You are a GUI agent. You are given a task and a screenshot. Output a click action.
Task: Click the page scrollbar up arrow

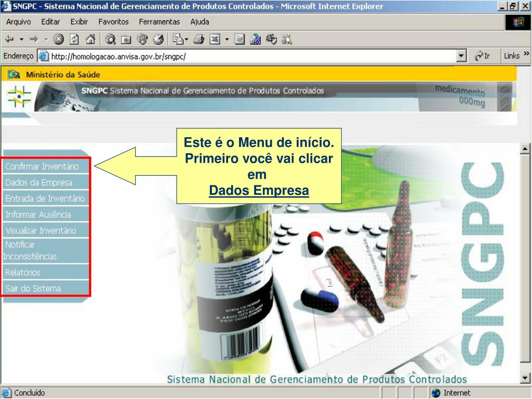525,148
